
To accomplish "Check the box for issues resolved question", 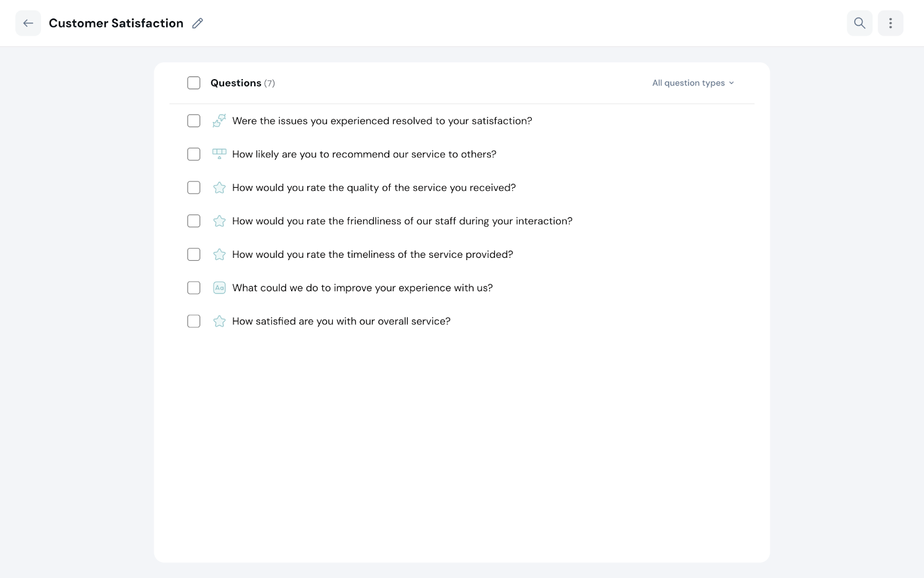I will 194,121.
